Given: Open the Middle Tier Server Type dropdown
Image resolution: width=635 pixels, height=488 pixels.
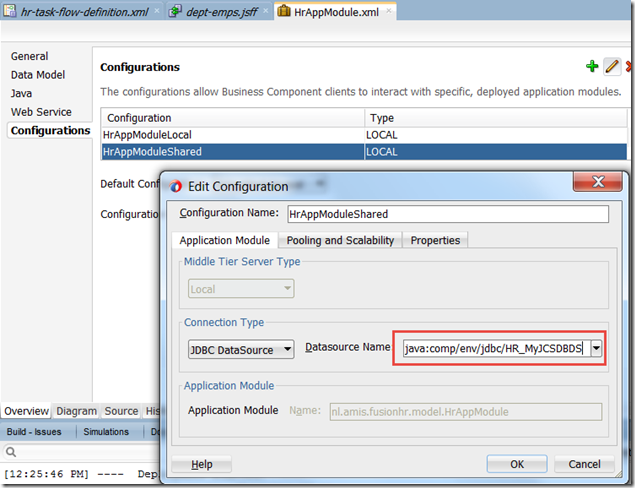Looking at the screenshot, I should (x=240, y=289).
